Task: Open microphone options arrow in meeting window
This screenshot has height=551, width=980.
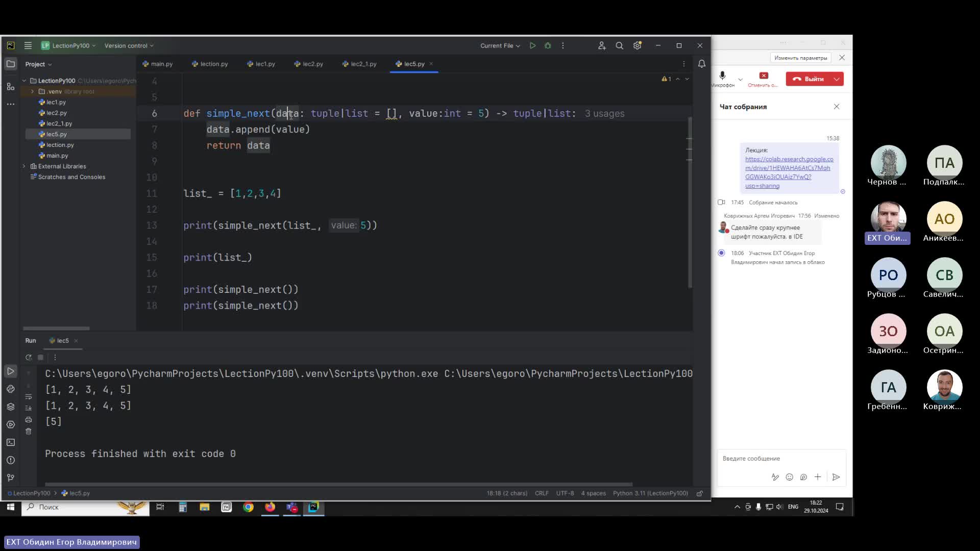Action: [x=740, y=79]
